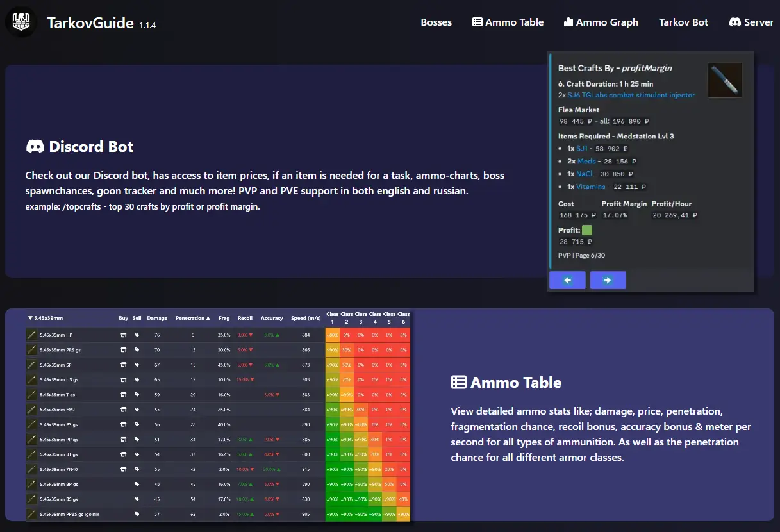
Task: Go to previous craft page arrow
Action: point(567,280)
